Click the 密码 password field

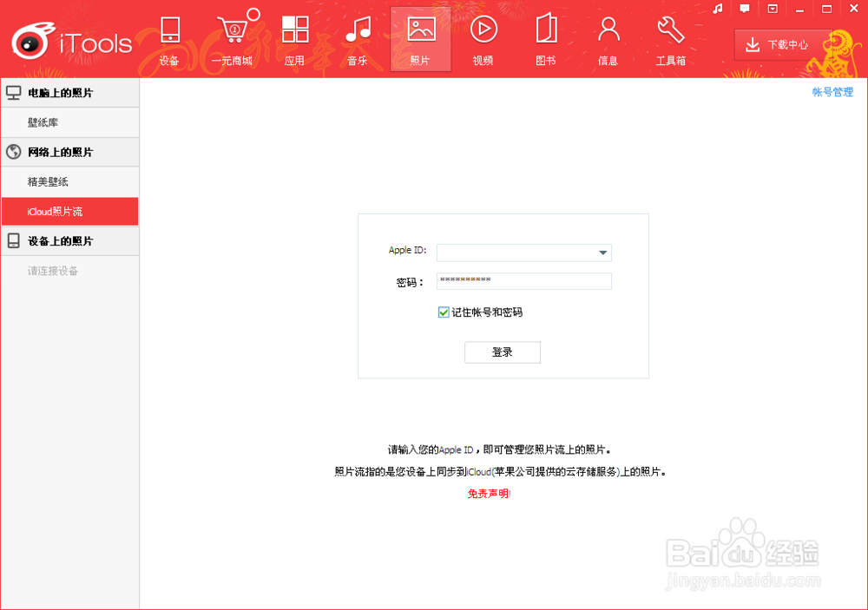tap(523, 281)
